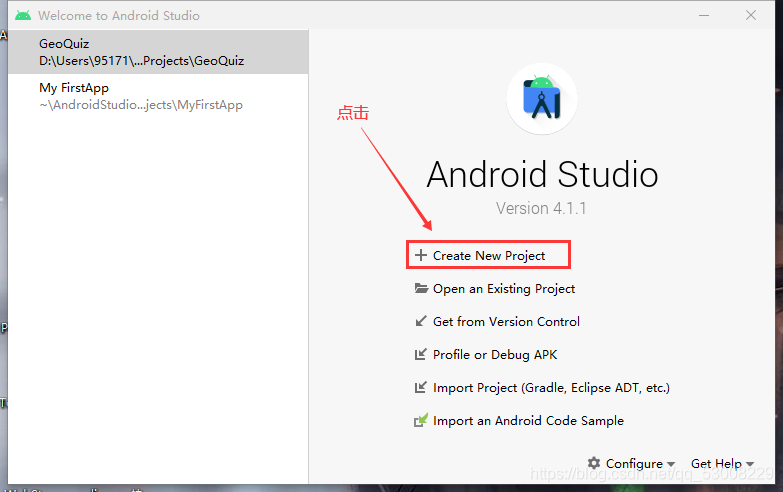Open Profile or Debug APK
The image size is (783, 492).
(495, 355)
